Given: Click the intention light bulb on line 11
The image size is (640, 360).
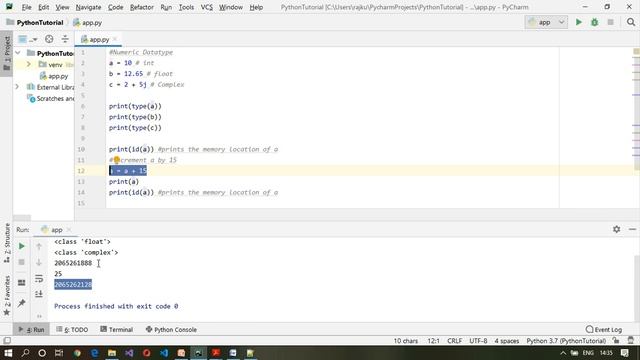Looking at the screenshot, I should point(116,160).
